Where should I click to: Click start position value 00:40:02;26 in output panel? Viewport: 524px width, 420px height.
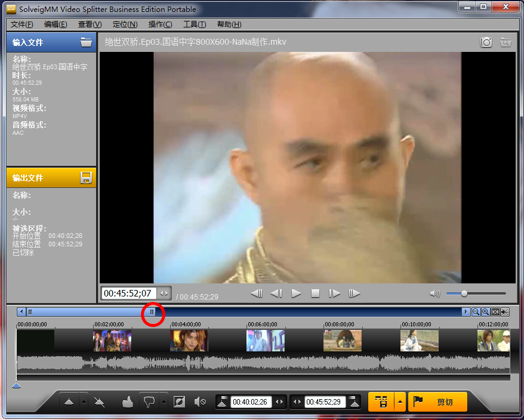tap(65, 236)
